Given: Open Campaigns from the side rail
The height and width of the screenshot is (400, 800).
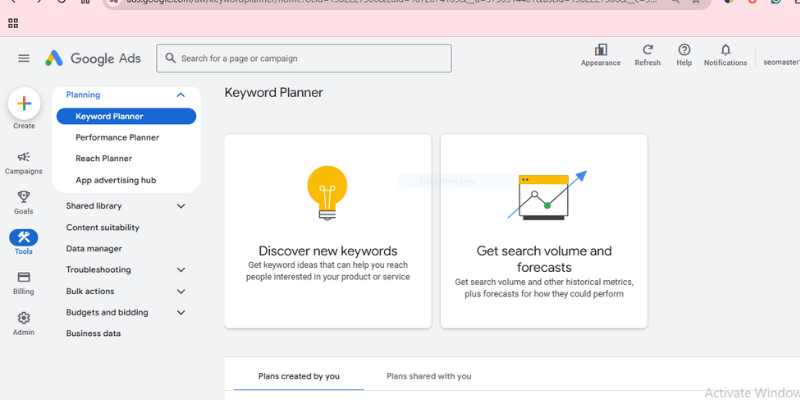Looking at the screenshot, I should coord(23,163).
